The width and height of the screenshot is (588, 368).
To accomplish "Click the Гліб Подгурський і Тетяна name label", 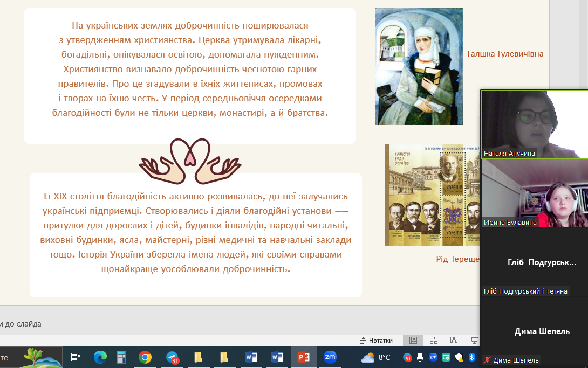I will tap(525, 291).
